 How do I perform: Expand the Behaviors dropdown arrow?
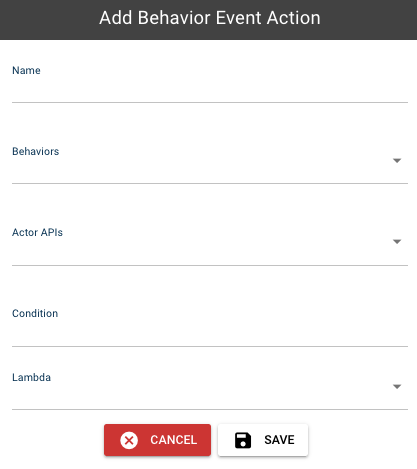click(397, 161)
